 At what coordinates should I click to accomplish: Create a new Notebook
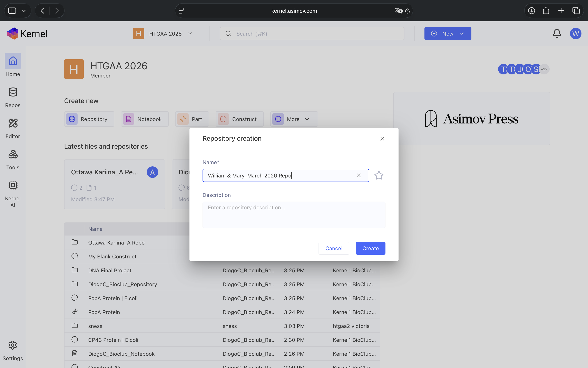(x=145, y=119)
